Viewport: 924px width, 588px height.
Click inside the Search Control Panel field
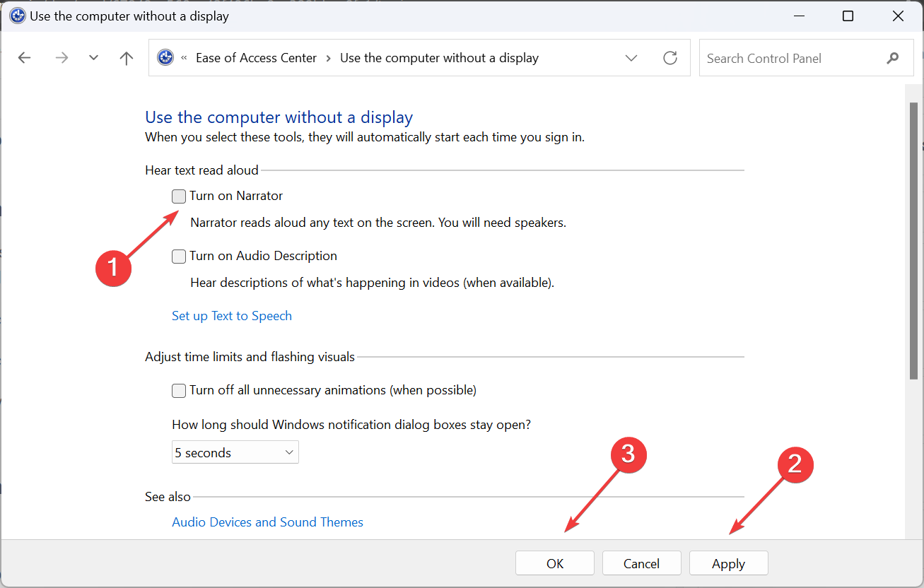pyautogui.click(x=778, y=57)
